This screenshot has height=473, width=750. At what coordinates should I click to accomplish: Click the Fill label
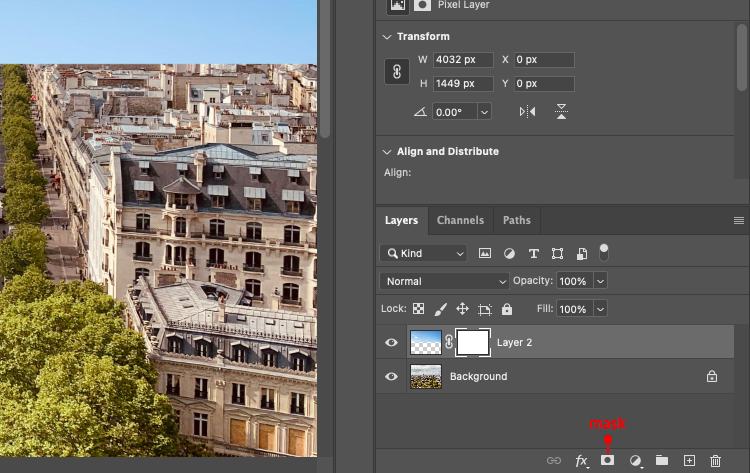coord(545,309)
